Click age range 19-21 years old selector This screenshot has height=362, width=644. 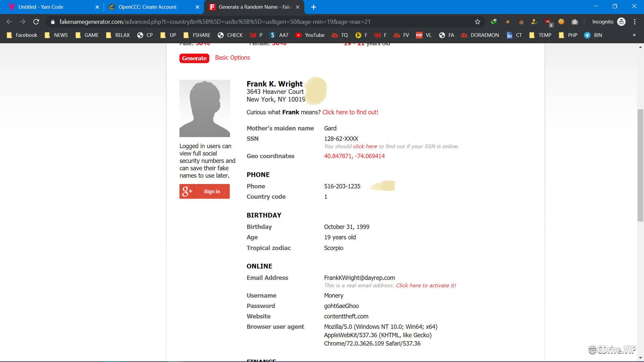click(x=354, y=44)
